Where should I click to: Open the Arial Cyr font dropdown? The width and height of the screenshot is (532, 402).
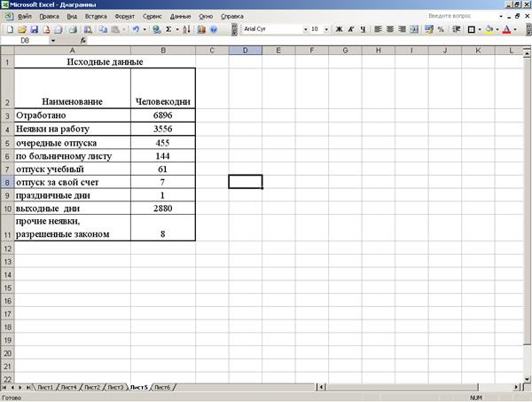305,29
